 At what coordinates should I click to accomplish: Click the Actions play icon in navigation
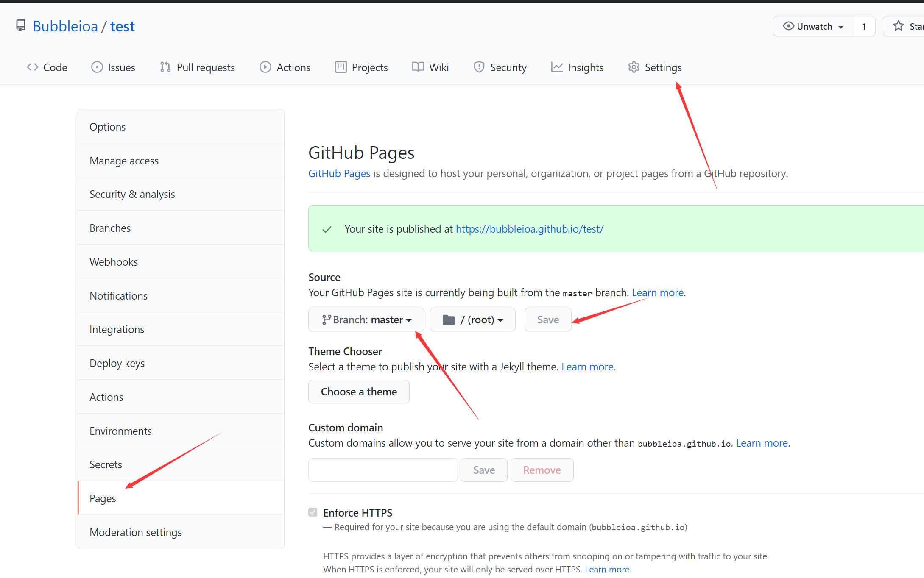coord(265,67)
